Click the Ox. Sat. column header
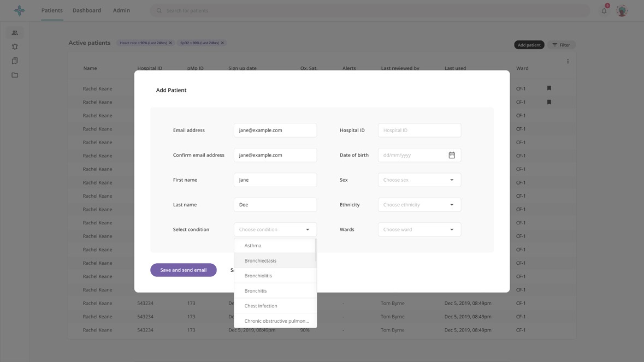This screenshot has height=362, width=644. pyautogui.click(x=309, y=68)
